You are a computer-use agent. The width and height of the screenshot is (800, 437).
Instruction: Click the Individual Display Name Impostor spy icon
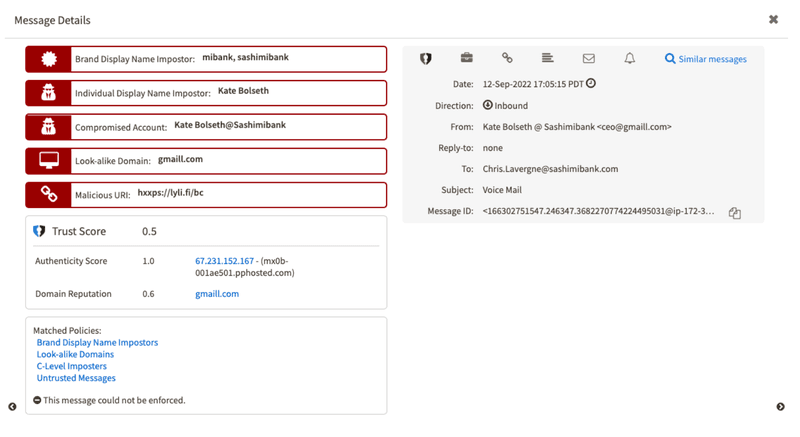point(48,93)
